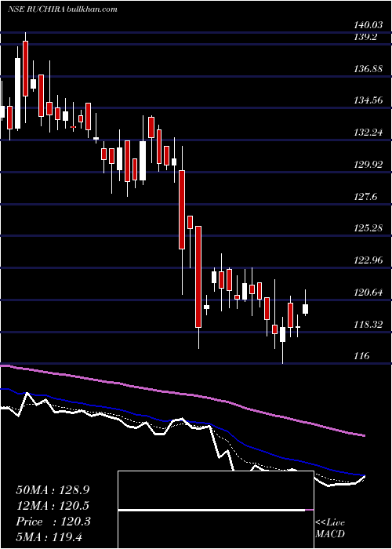The height and width of the screenshot is (549, 392).
Task: Click the 134.56 price axis label
Action: 368,100
